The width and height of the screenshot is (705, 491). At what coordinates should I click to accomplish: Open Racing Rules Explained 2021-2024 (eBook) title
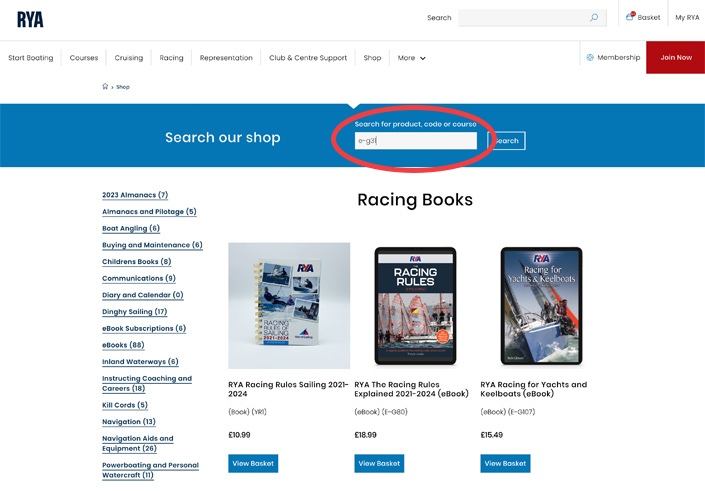(411, 389)
